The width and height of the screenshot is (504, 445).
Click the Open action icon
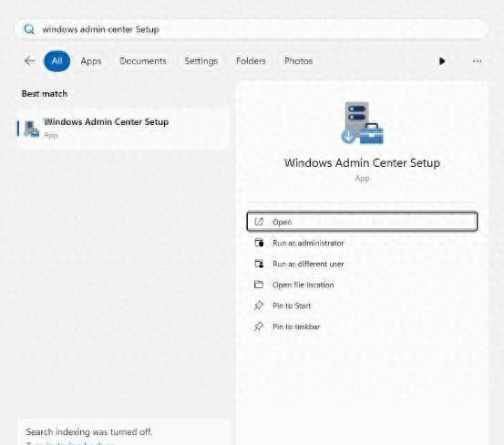point(259,222)
